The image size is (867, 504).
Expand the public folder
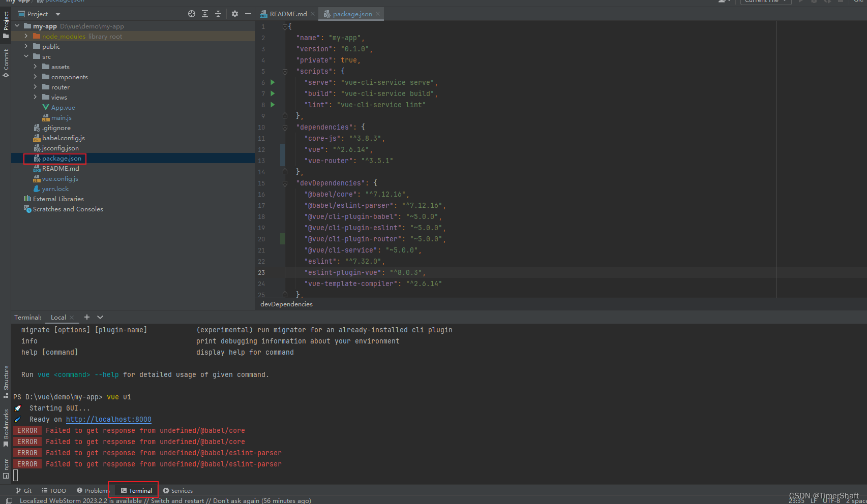pyautogui.click(x=26, y=46)
